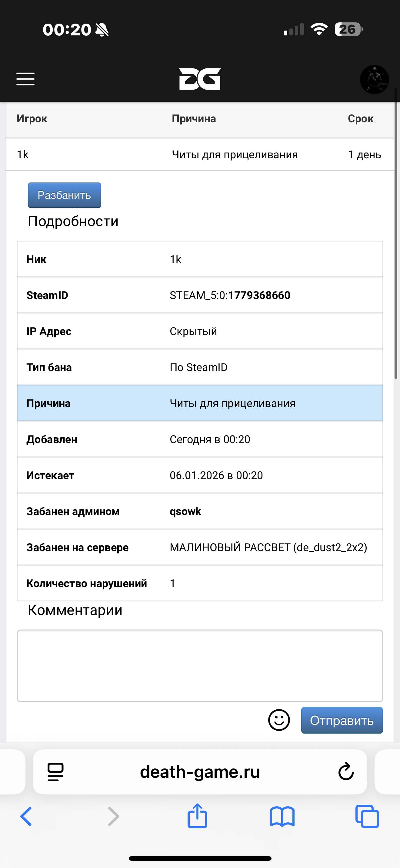Submit comment with Отправить button
This screenshot has height=868, width=400.
(x=342, y=720)
